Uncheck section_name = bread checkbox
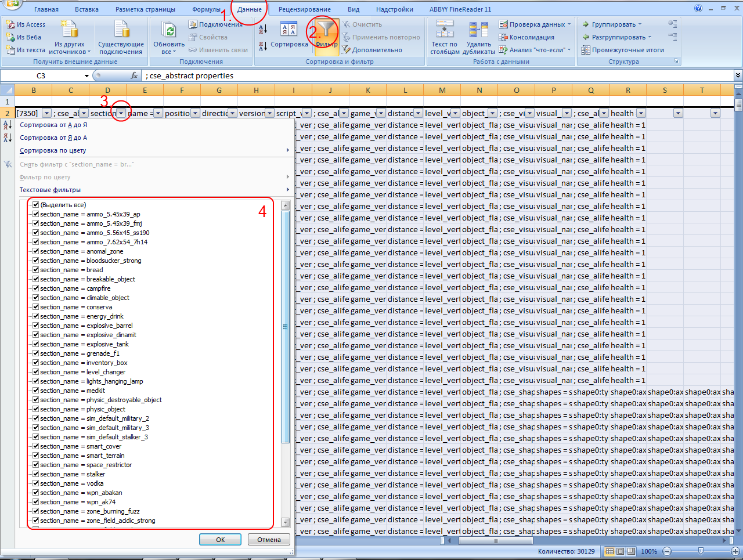743x560 pixels. (x=36, y=270)
